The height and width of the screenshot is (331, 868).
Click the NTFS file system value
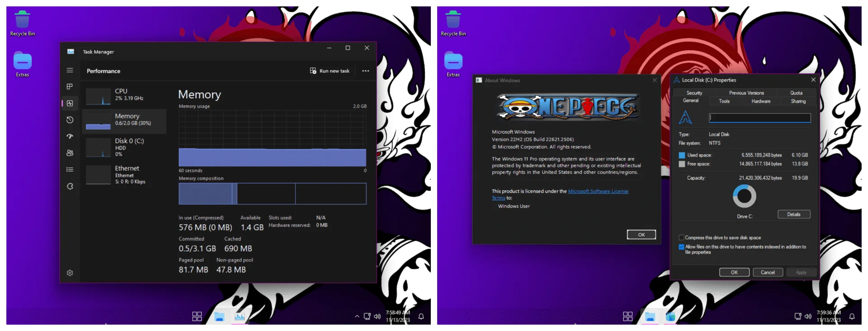pos(715,143)
